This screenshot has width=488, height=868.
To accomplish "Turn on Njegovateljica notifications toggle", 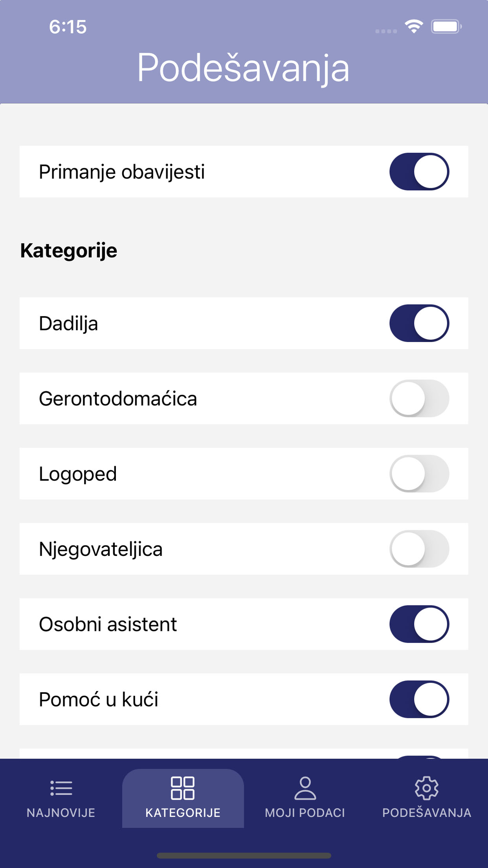I will pos(419,549).
